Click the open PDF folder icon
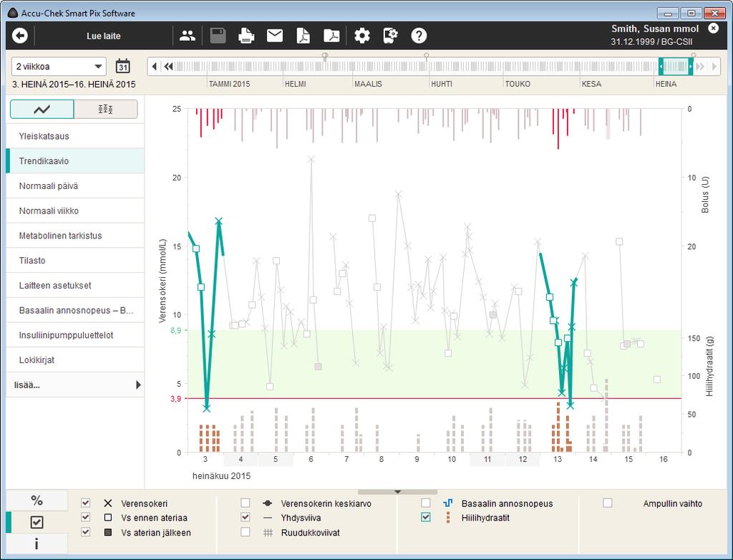 pos(332,36)
